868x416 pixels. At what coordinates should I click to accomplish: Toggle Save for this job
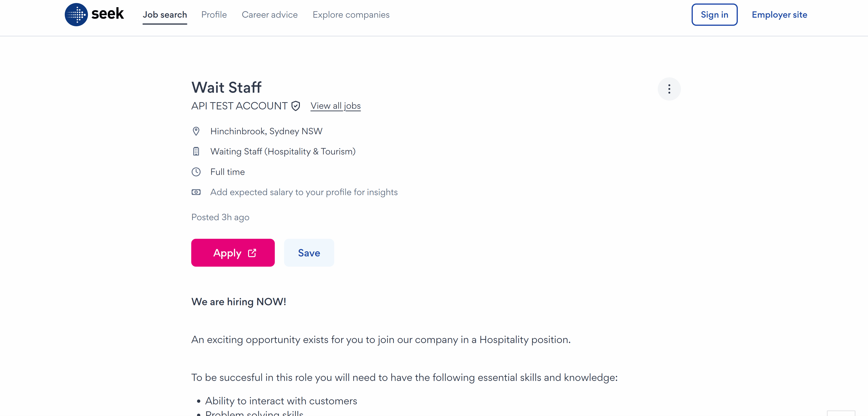[309, 253]
